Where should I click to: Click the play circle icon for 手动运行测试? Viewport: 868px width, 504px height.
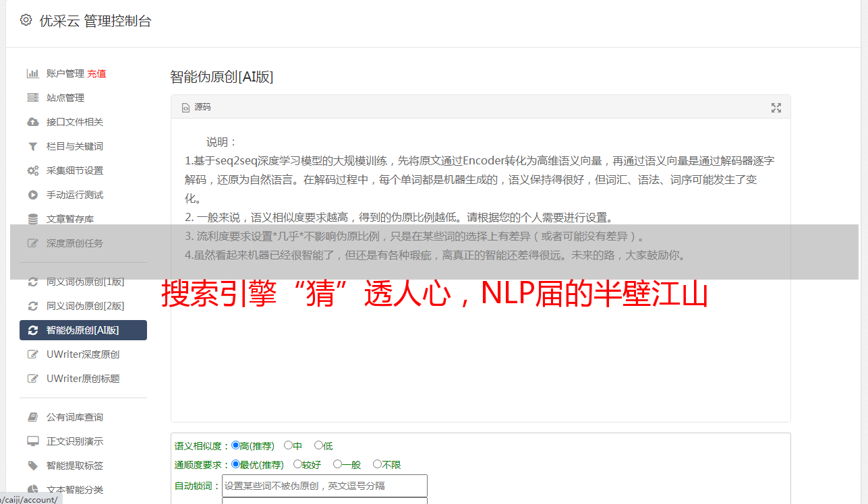coord(32,195)
